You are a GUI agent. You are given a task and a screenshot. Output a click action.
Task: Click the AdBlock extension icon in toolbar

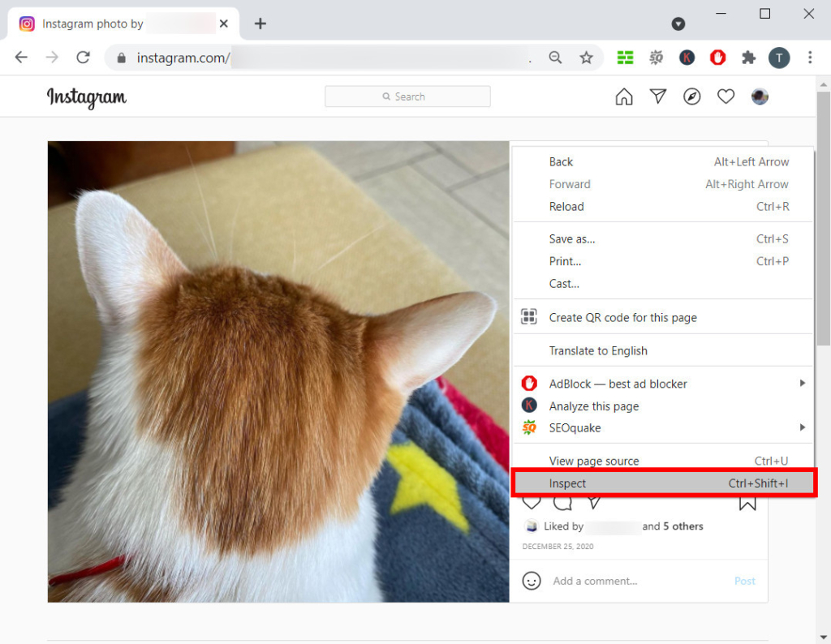click(717, 58)
